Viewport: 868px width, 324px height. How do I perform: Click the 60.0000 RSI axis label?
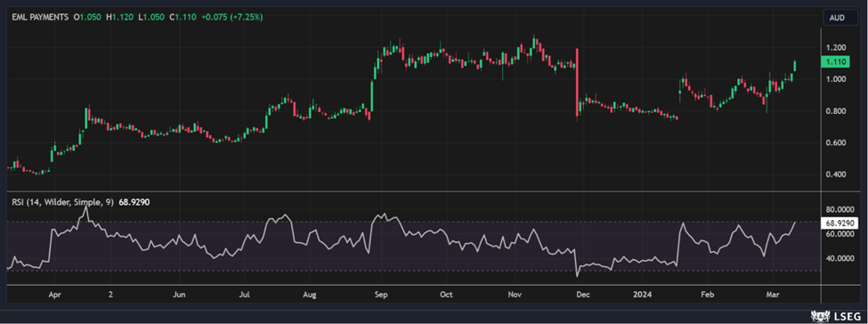[840, 234]
